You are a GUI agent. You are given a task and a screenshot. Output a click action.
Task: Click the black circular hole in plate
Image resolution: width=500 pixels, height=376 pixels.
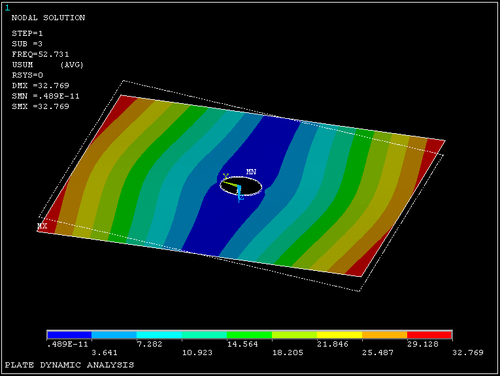point(241,186)
